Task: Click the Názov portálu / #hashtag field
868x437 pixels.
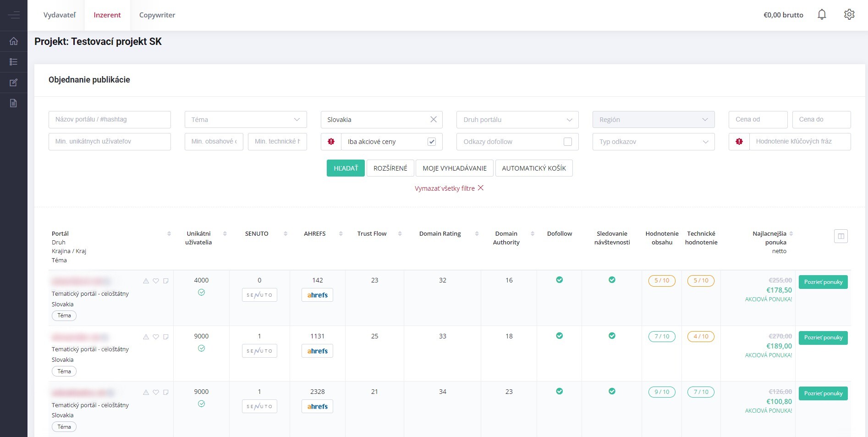Action: tap(110, 120)
